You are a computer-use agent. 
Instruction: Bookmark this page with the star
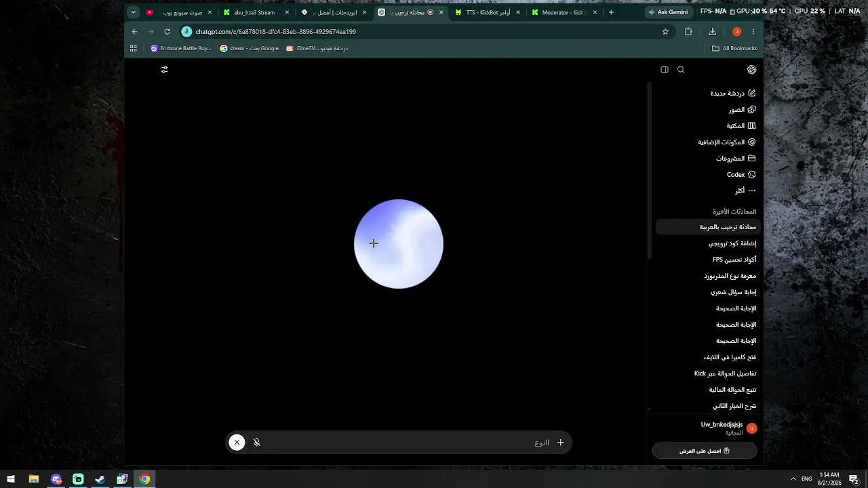click(665, 32)
